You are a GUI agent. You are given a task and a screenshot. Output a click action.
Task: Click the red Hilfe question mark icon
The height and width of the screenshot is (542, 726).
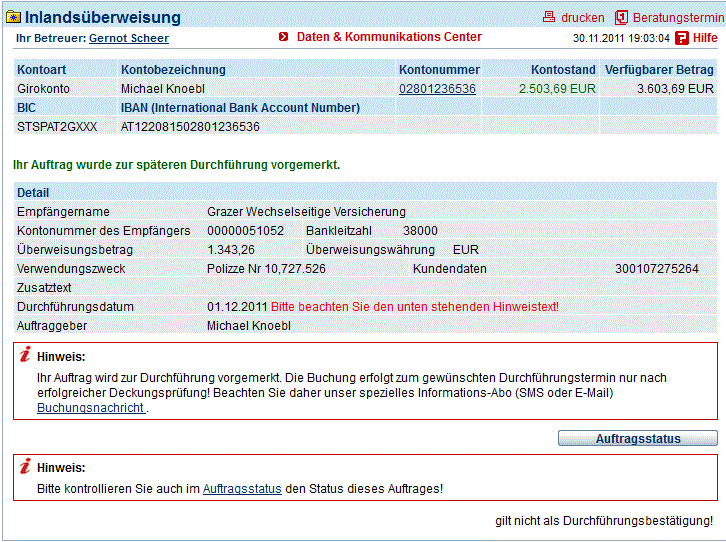pos(682,38)
